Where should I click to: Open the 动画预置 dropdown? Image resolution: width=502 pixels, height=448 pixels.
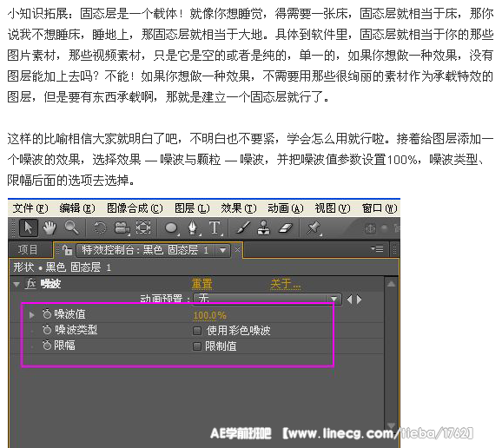click(x=267, y=299)
